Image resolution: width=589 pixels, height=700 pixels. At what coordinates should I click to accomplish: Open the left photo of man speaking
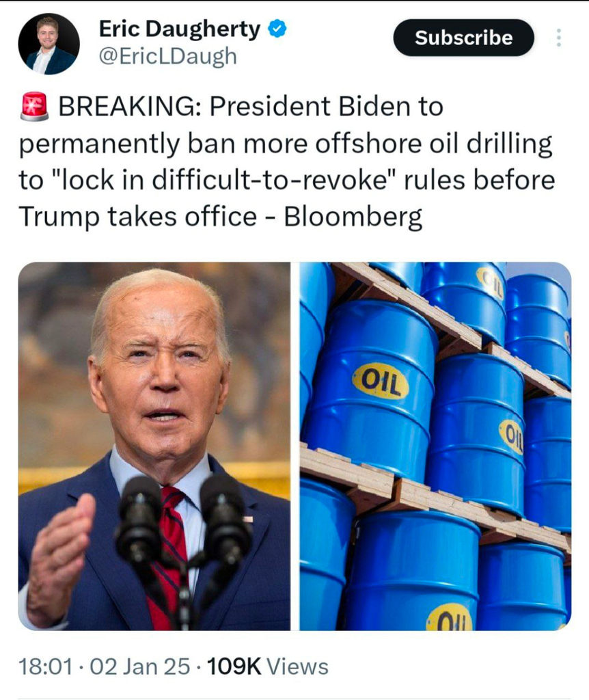click(154, 446)
